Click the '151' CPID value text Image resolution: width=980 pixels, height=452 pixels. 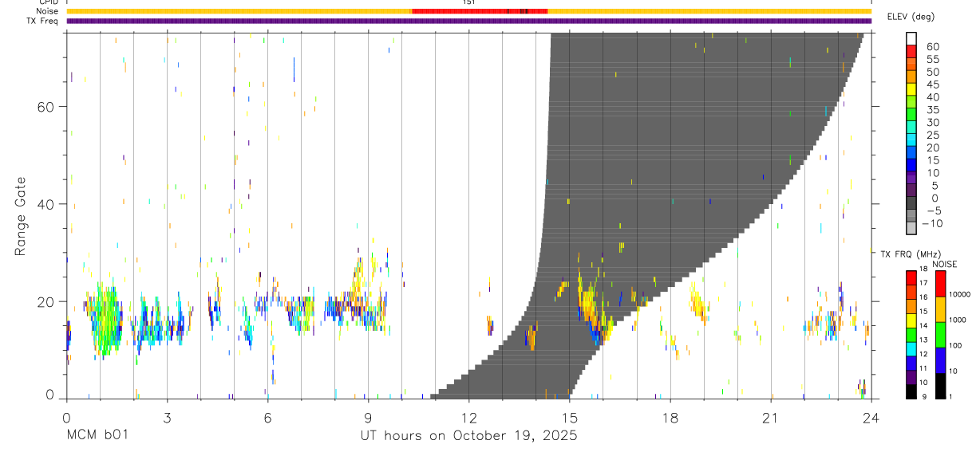click(x=468, y=2)
